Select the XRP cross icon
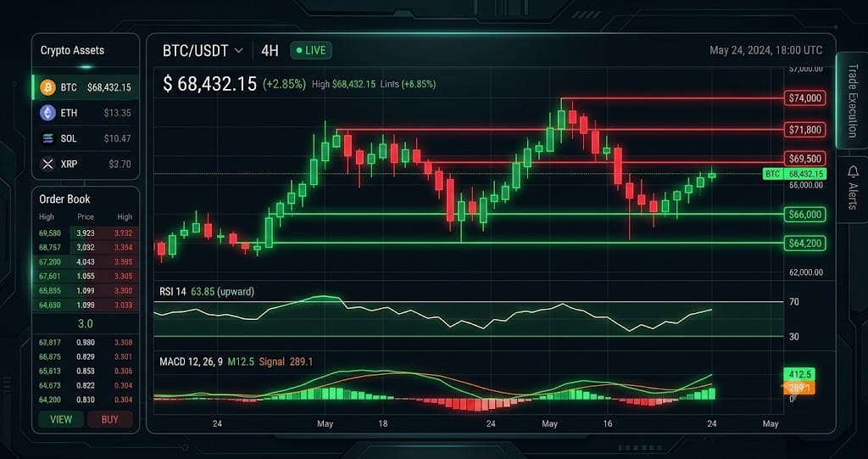 click(x=48, y=164)
